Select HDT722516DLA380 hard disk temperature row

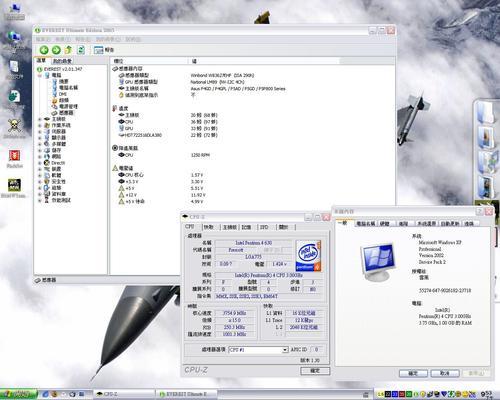(168, 135)
